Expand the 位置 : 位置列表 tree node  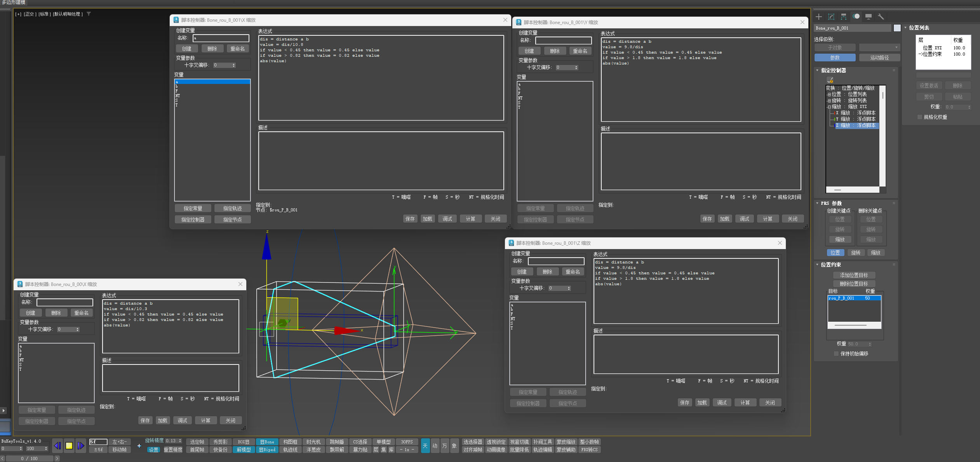click(x=829, y=94)
